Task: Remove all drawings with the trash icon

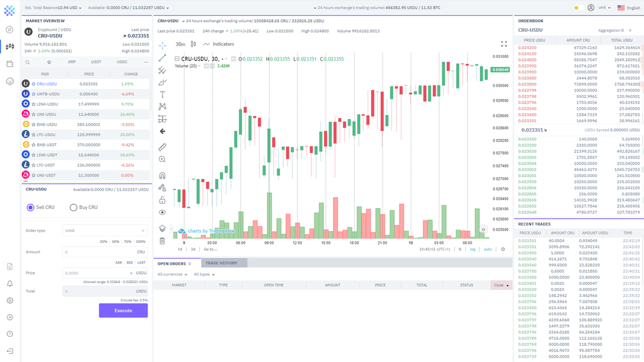Action: pyautogui.click(x=163, y=240)
